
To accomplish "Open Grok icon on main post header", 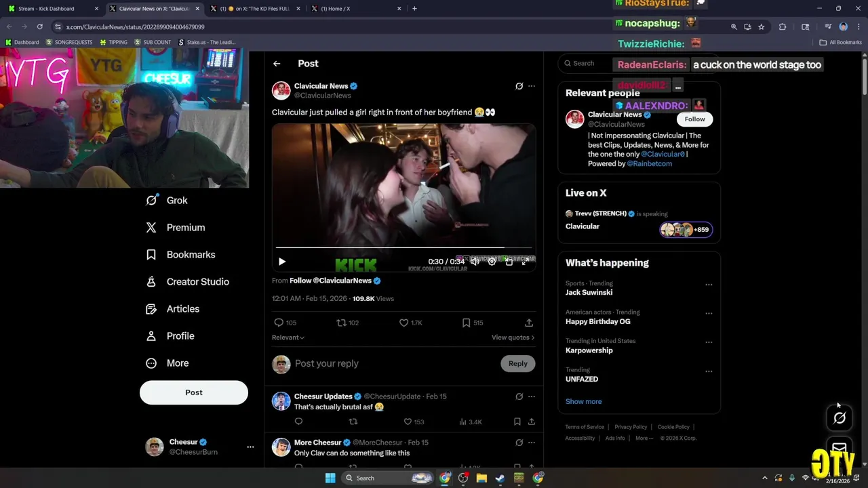I will coord(519,86).
